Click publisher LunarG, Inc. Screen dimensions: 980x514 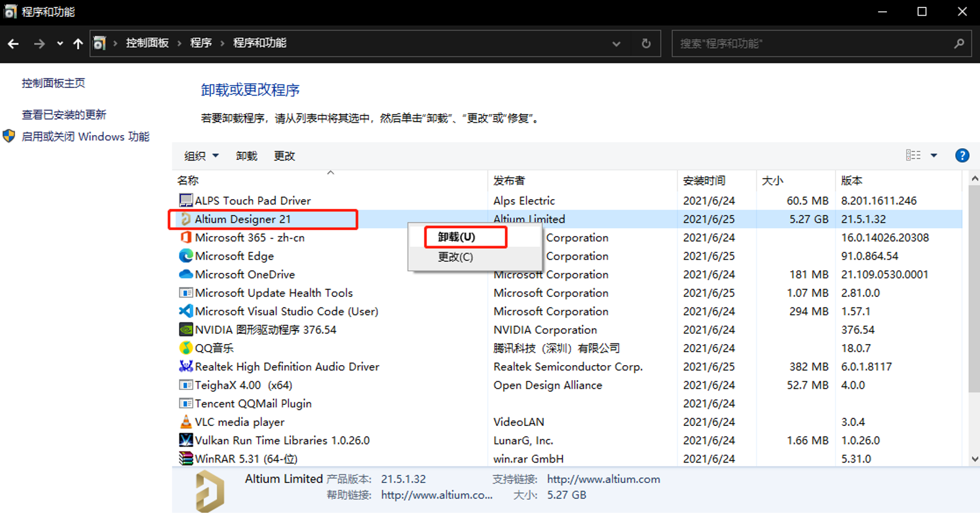click(x=523, y=440)
